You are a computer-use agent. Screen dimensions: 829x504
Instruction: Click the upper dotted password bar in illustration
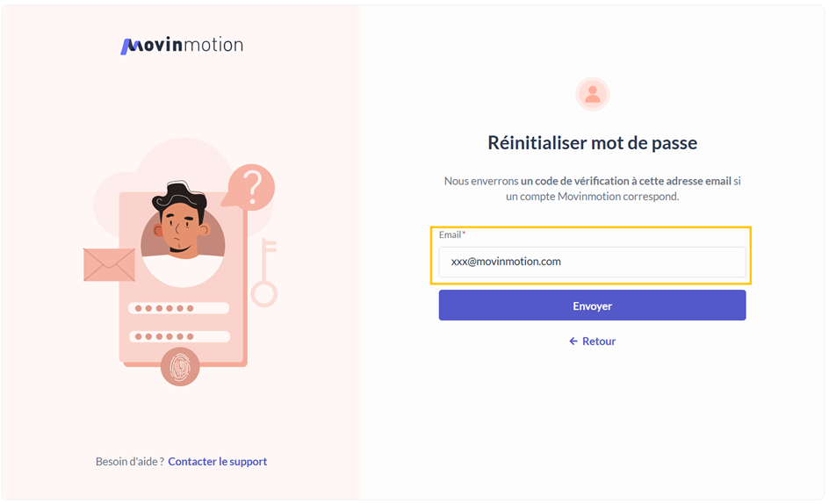179,308
